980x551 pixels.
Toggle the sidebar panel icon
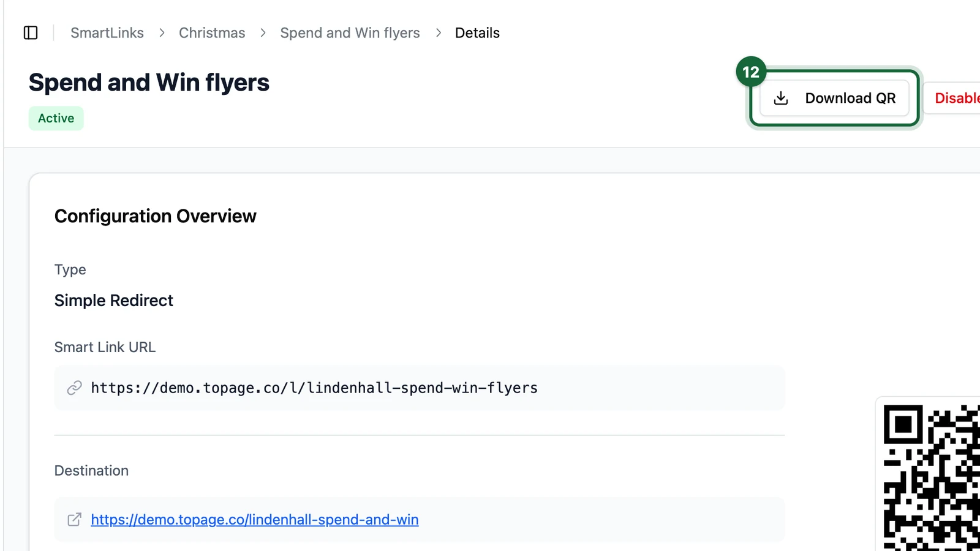(x=31, y=32)
